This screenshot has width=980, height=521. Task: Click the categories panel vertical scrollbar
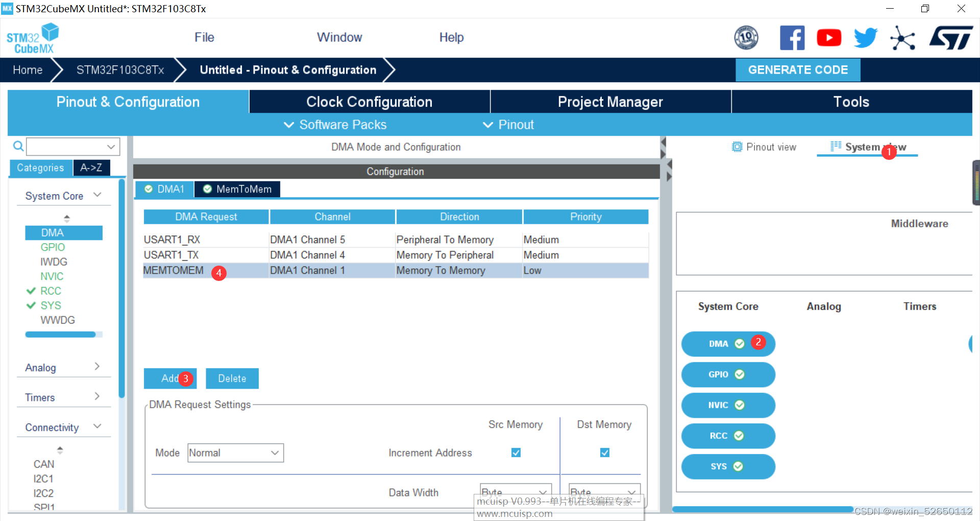pos(121,289)
